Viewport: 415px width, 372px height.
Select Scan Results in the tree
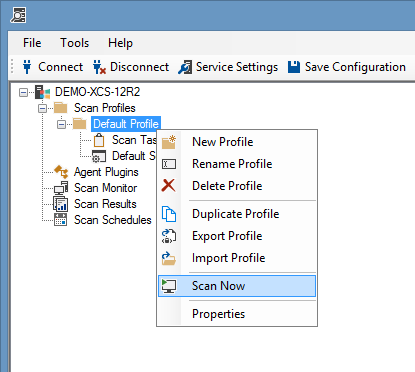105,204
